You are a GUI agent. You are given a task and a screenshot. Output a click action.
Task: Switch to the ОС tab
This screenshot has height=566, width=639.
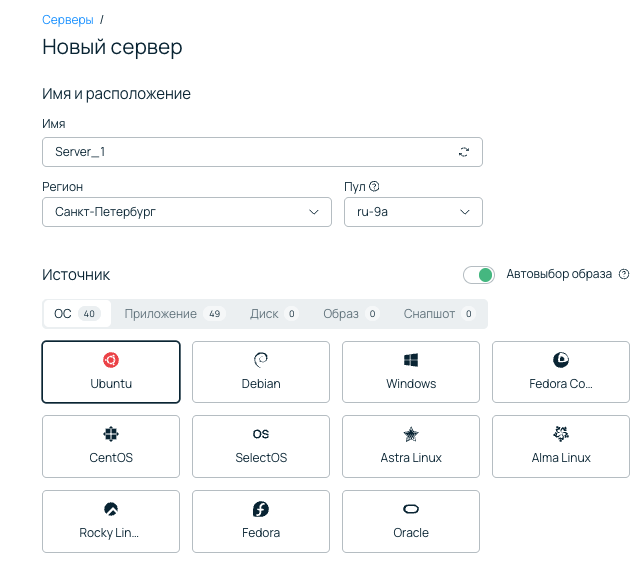(77, 314)
